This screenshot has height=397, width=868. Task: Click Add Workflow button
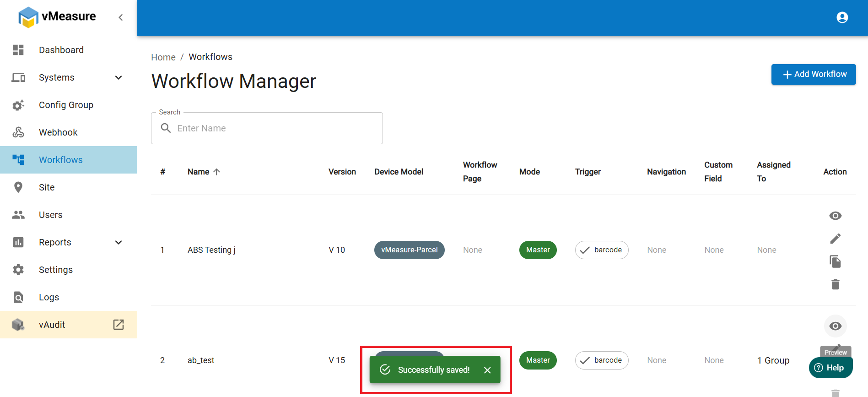(x=814, y=74)
